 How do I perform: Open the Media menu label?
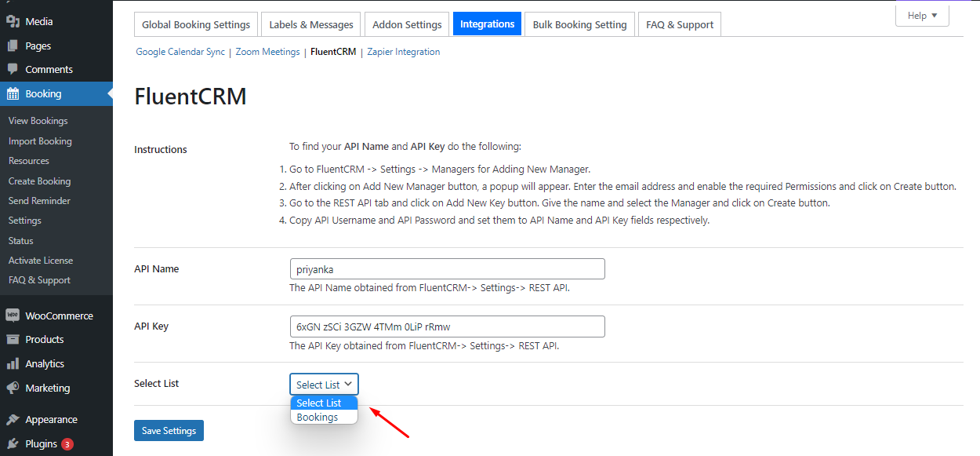click(x=39, y=22)
